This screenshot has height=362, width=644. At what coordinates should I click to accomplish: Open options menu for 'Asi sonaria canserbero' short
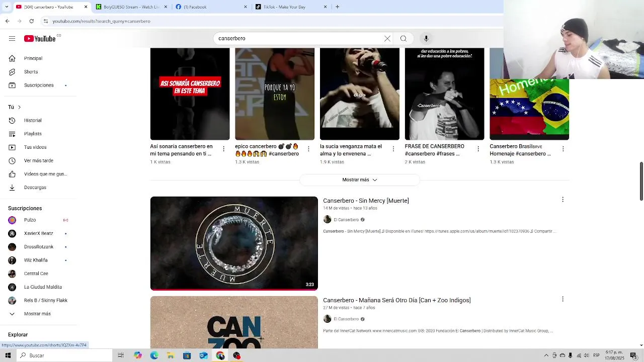(x=224, y=149)
